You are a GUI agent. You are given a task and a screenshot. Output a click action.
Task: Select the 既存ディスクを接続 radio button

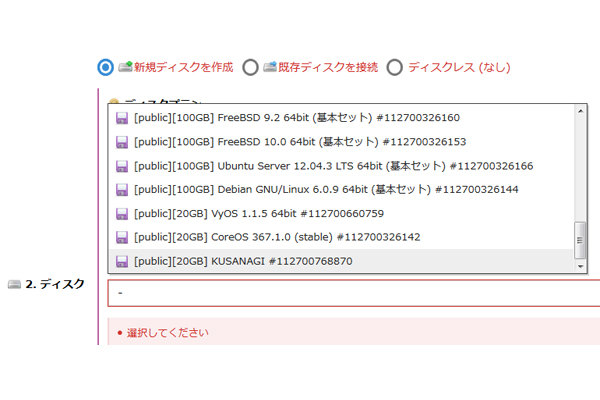click(251, 67)
